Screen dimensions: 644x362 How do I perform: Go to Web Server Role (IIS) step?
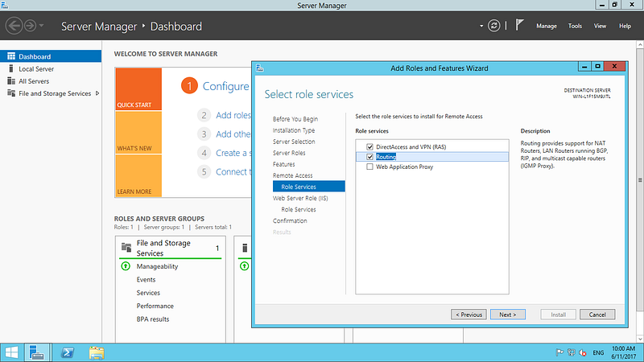coord(300,198)
